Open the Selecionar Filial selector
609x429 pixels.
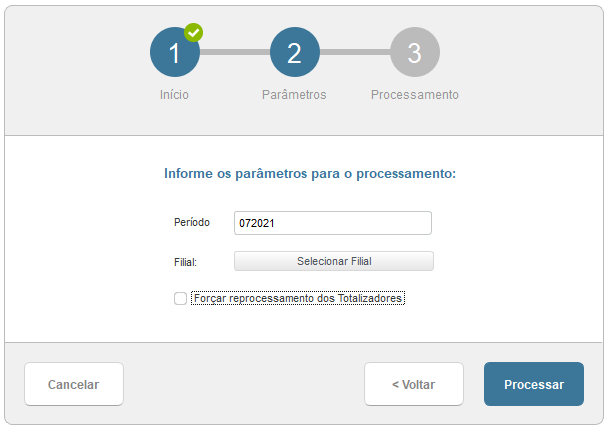tap(334, 261)
